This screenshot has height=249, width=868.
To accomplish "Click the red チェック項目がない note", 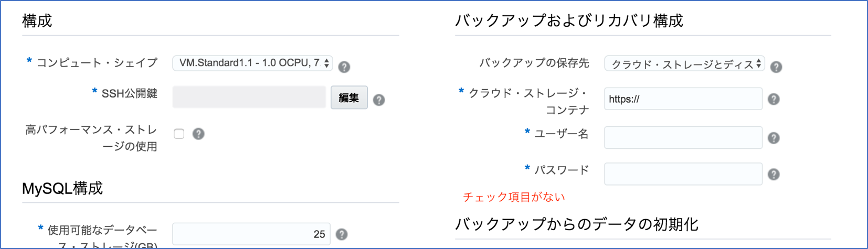I will 514,197.
